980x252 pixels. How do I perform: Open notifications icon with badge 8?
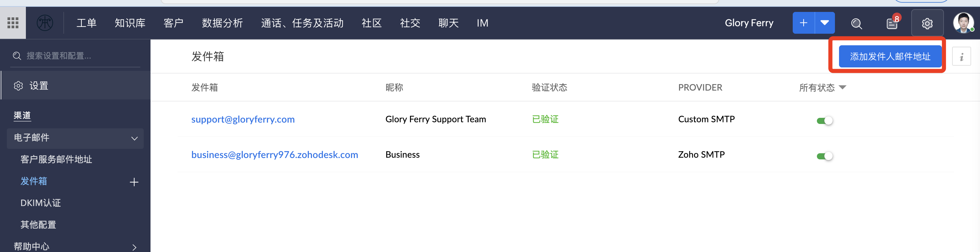[892, 23]
